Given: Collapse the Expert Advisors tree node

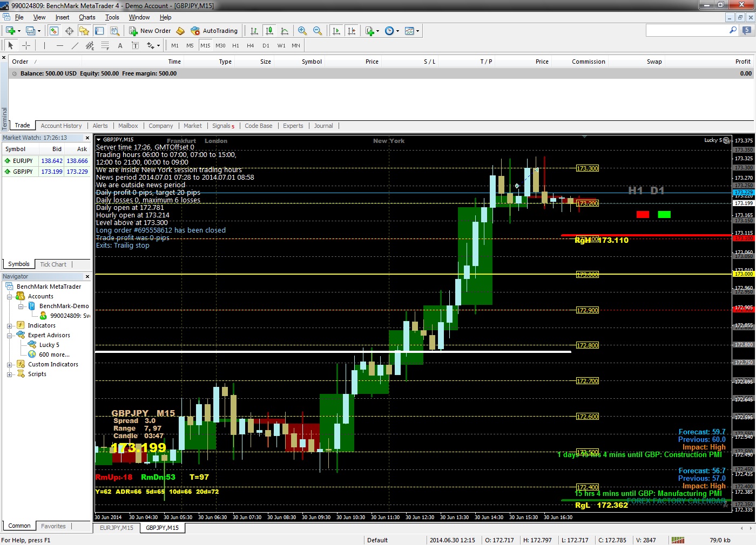Looking at the screenshot, I should 9,336.
